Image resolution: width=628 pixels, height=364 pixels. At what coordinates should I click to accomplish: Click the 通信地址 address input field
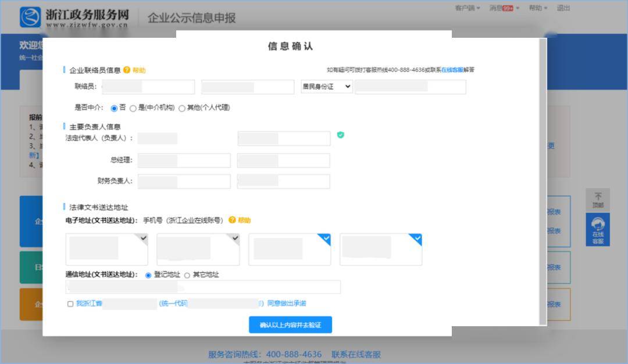pyautogui.click(x=203, y=287)
